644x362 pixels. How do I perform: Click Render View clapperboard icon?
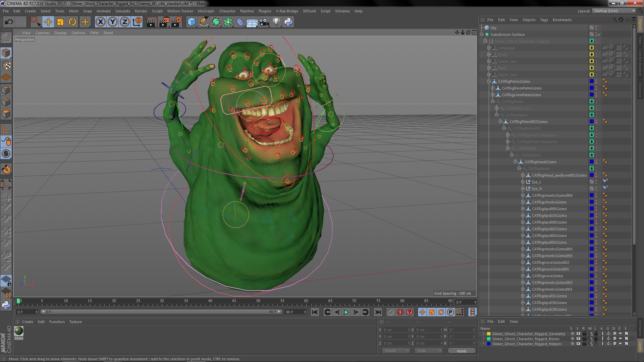(152, 22)
